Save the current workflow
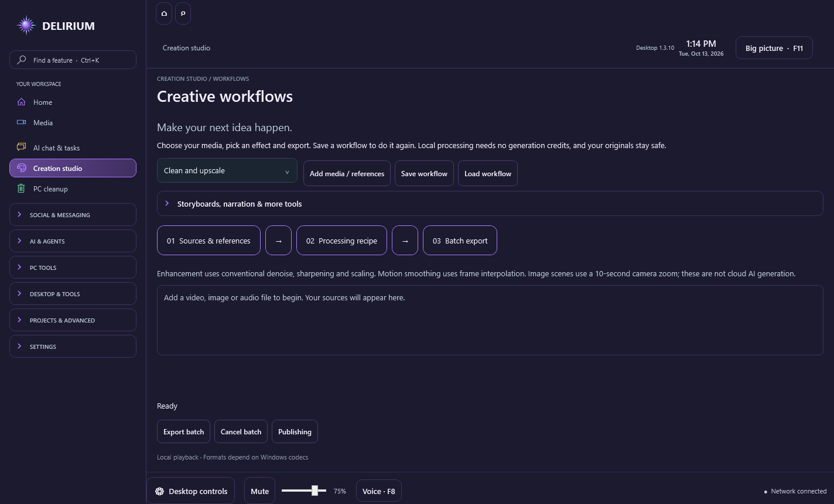Viewport: 834px width, 504px height. tap(424, 173)
